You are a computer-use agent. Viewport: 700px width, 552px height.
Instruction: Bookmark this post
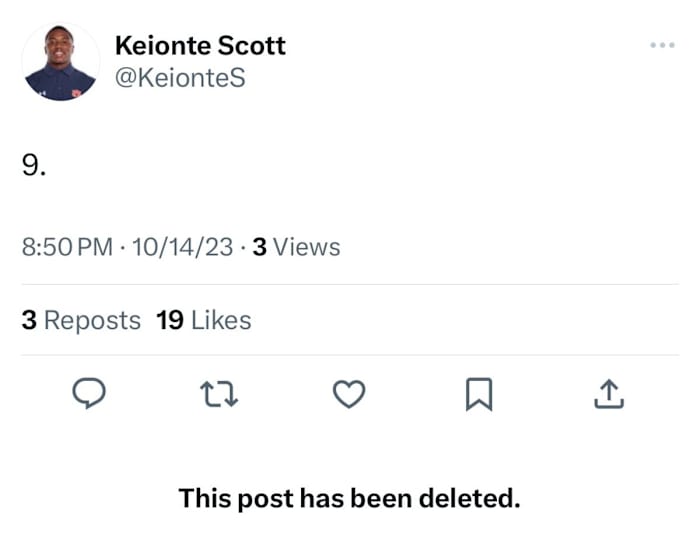pos(479,397)
